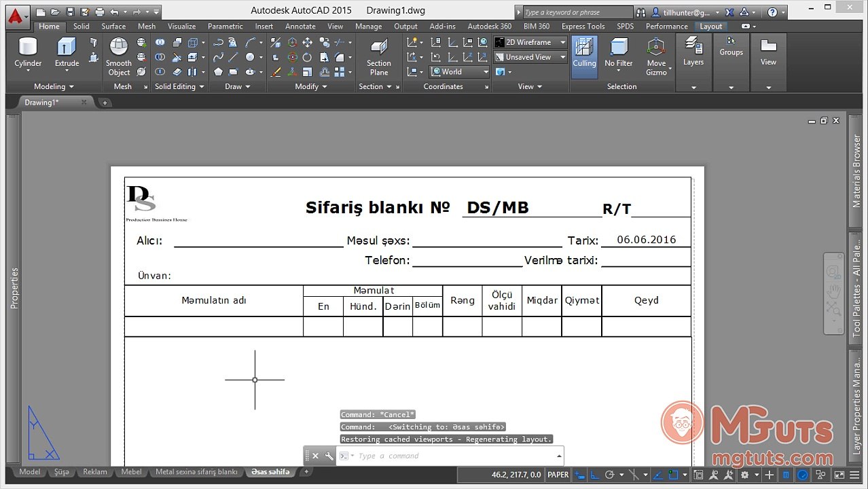Screen dimensions: 868x489
Task: Click the Section Plane tool
Action: point(379,56)
